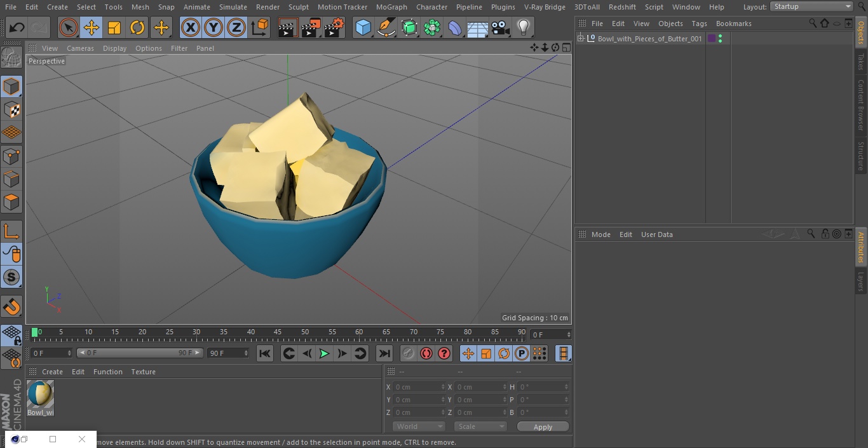Image resolution: width=868 pixels, height=448 pixels.
Task: Switch to Edges mode
Action: tap(11, 179)
